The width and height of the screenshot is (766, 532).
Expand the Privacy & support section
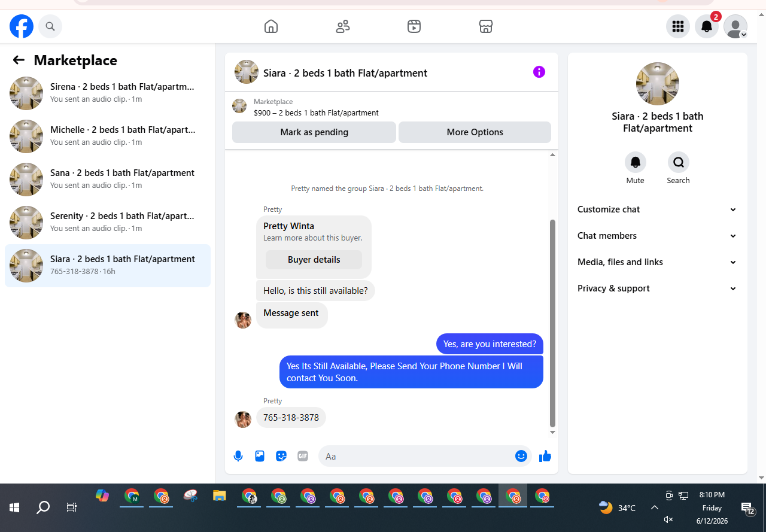coord(657,288)
